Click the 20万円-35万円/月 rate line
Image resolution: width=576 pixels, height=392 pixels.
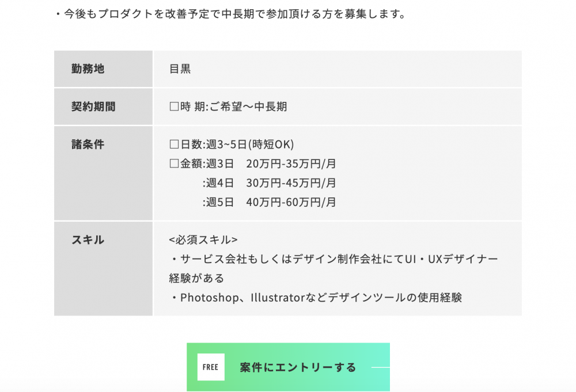(x=291, y=163)
